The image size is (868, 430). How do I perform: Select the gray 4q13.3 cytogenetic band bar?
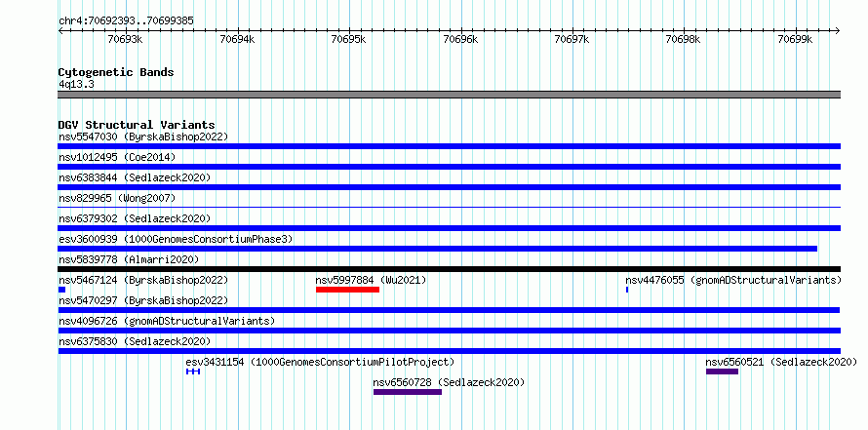449,95
